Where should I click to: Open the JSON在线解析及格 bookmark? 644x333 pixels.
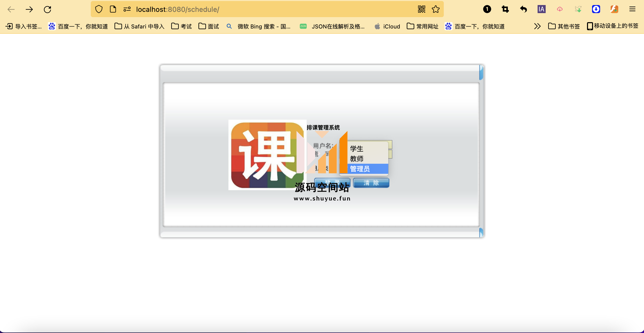pyautogui.click(x=332, y=26)
